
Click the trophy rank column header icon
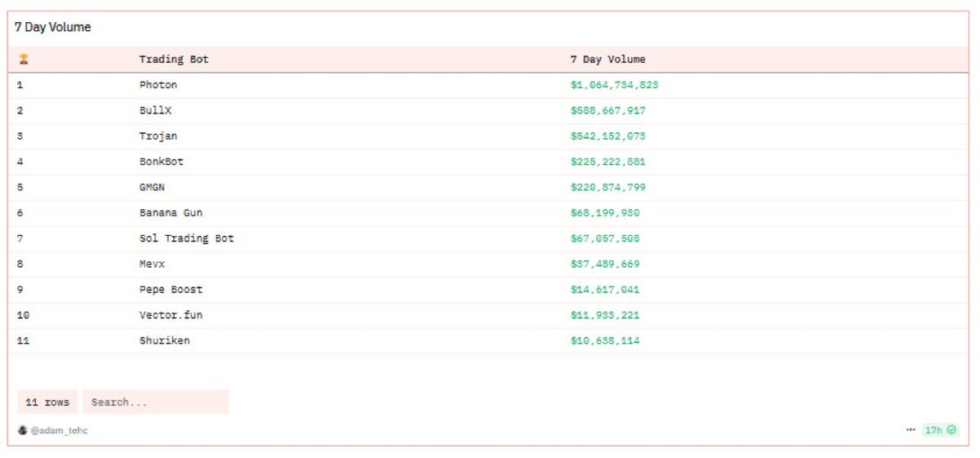23,60
